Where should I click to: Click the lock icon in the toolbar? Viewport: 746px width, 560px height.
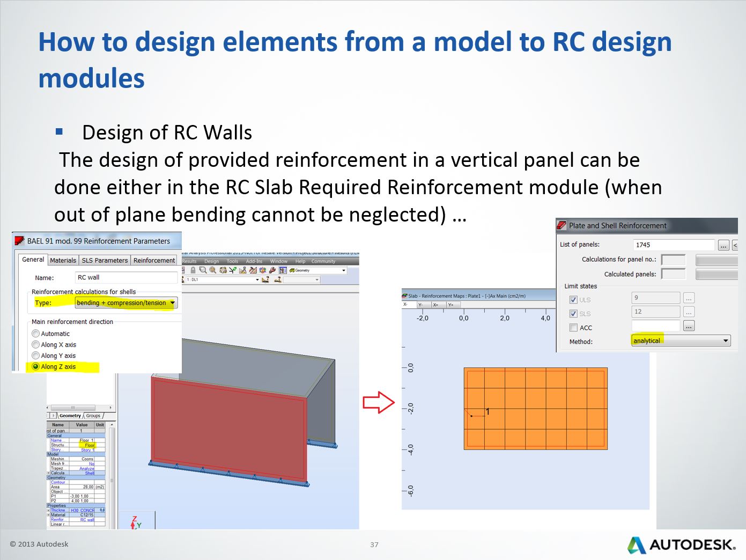[193, 270]
